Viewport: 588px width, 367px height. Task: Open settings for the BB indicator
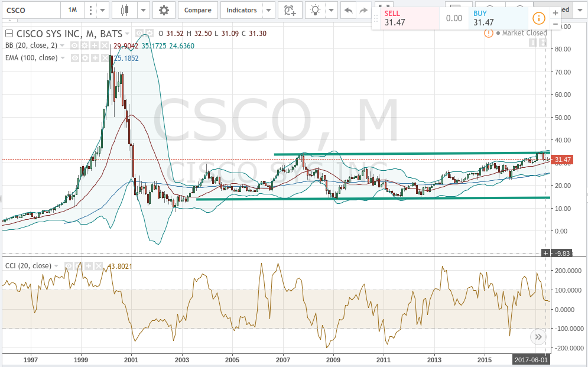click(85, 46)
